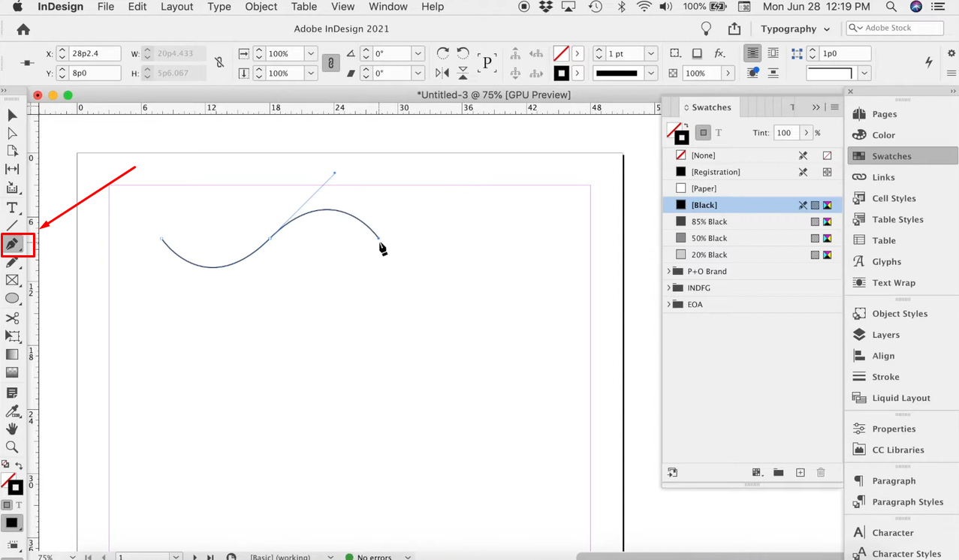Select the Pencil tool
The image size is (959, 560).
coord(12,262)
